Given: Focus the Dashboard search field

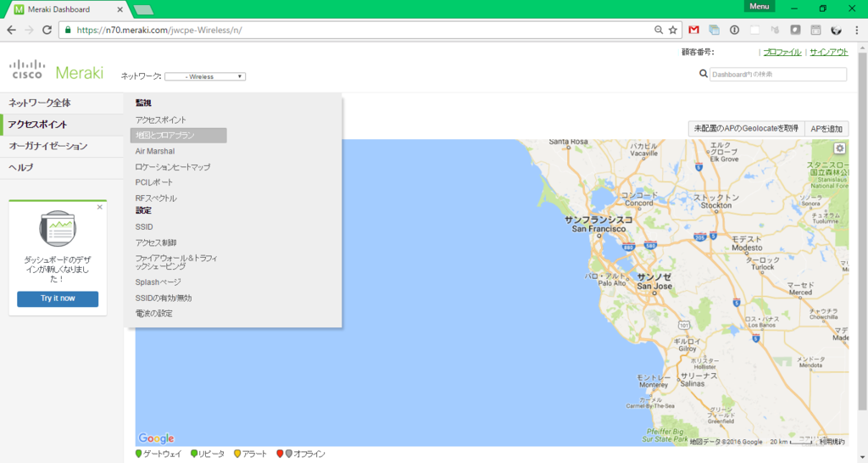Looking at the screenshot, I should pos(778,75).
